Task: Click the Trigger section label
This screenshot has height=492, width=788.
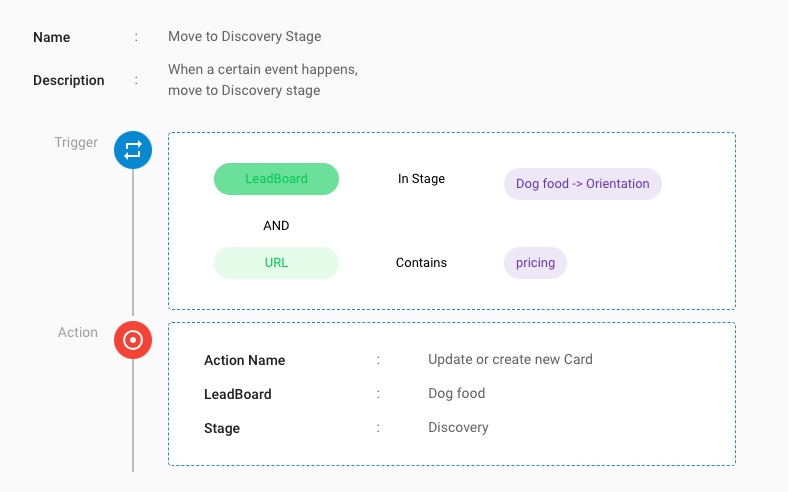Action: pos(76,142)
